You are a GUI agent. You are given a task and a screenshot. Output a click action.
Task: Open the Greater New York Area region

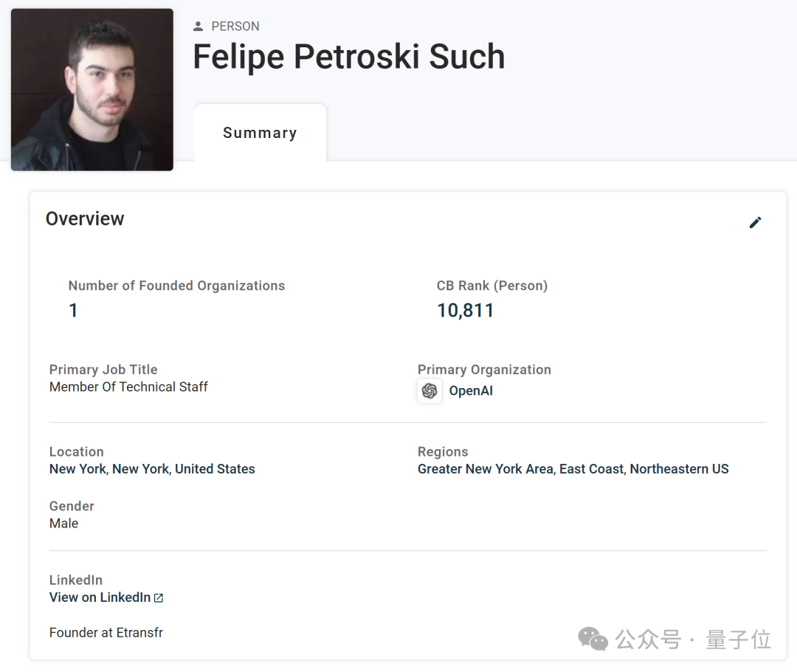coord(485,469)
